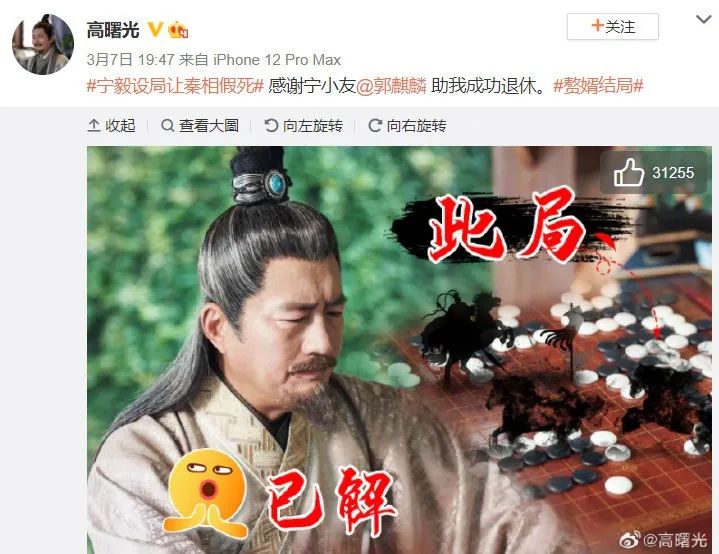Open hashtag #宁毅设局让秦相假死#

click(175, 86)
